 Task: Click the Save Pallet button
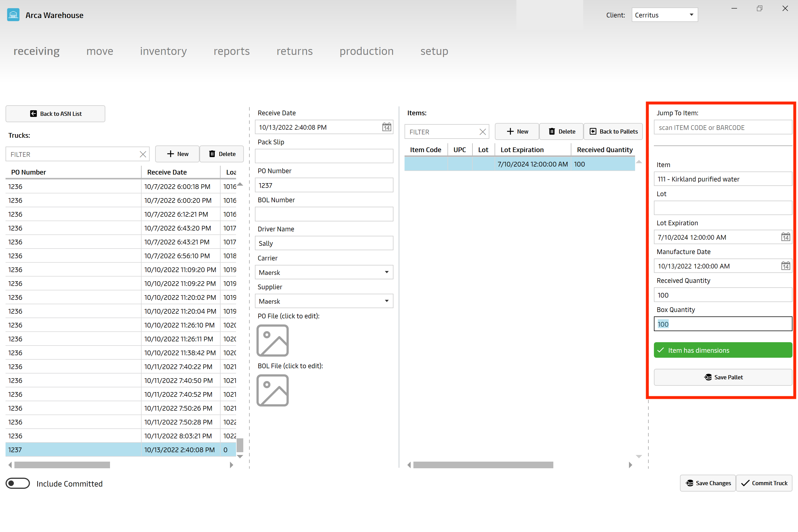pos(723,377)
